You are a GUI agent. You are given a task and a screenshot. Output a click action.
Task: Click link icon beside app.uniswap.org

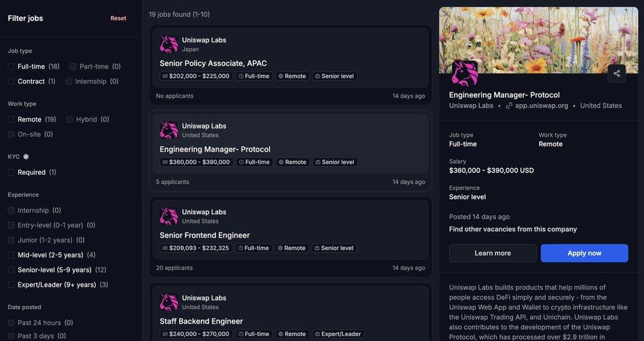(x=509, y=106)
